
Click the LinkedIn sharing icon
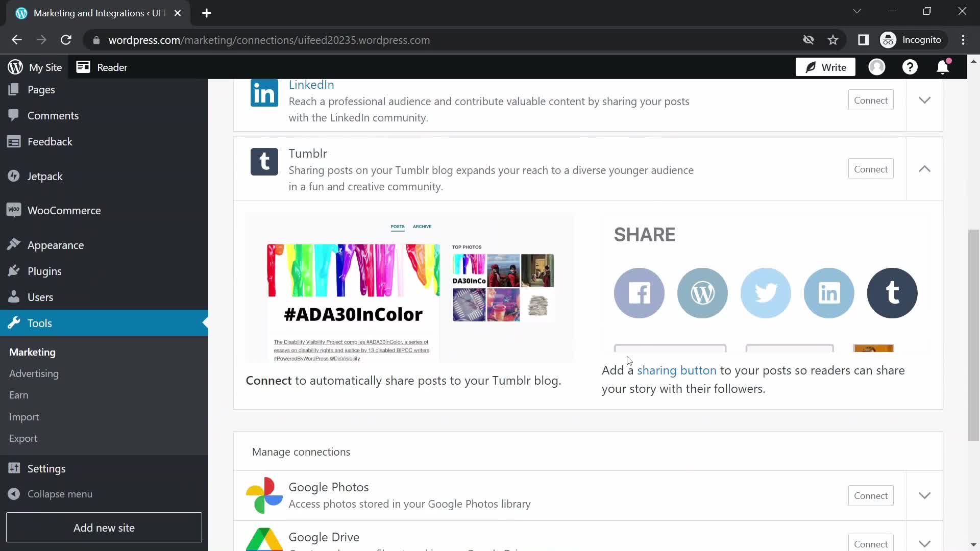point(829,293)
